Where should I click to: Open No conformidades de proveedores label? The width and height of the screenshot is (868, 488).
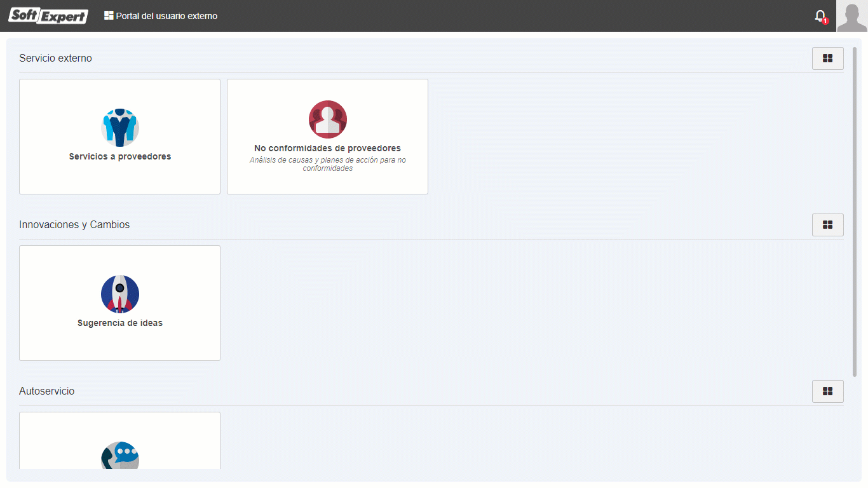pyautogui.click(x=328, y=148)
